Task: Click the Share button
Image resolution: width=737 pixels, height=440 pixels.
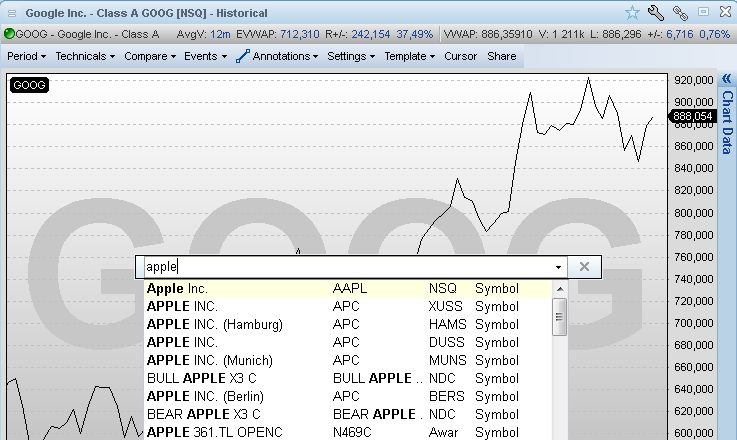Action: tap(502, 57)
